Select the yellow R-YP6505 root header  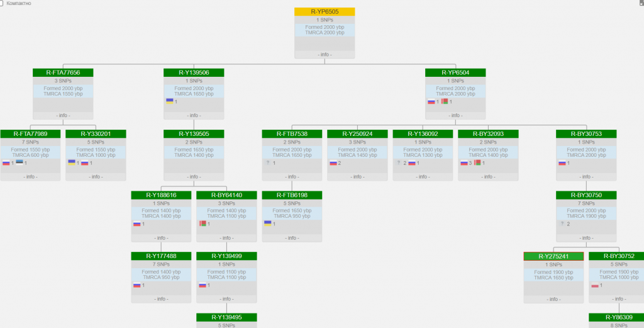click(x=325, y=12)
